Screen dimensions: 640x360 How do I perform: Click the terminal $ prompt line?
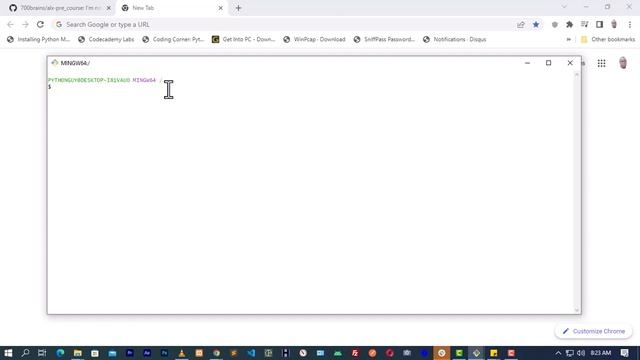tap(50, 87)
